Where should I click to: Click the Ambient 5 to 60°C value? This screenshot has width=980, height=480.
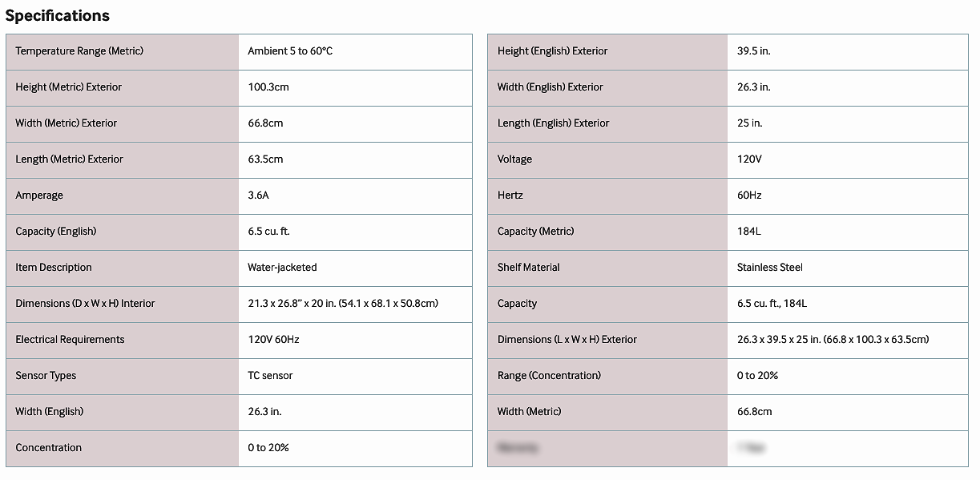pyautogui.click(x=290, y=51)
